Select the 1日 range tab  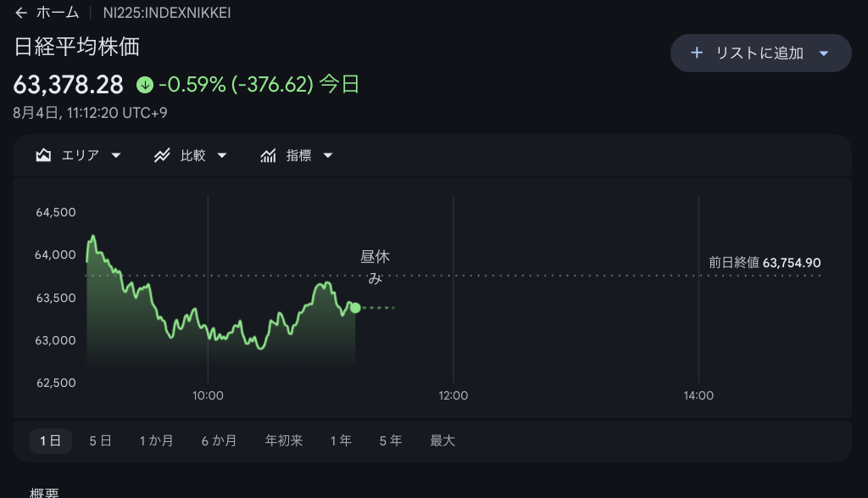click(50, 441)
